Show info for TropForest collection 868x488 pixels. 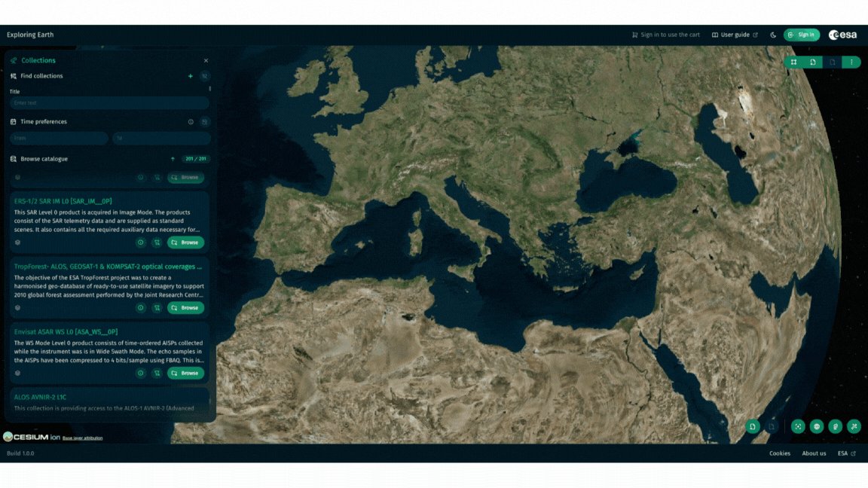coord(141,307)
